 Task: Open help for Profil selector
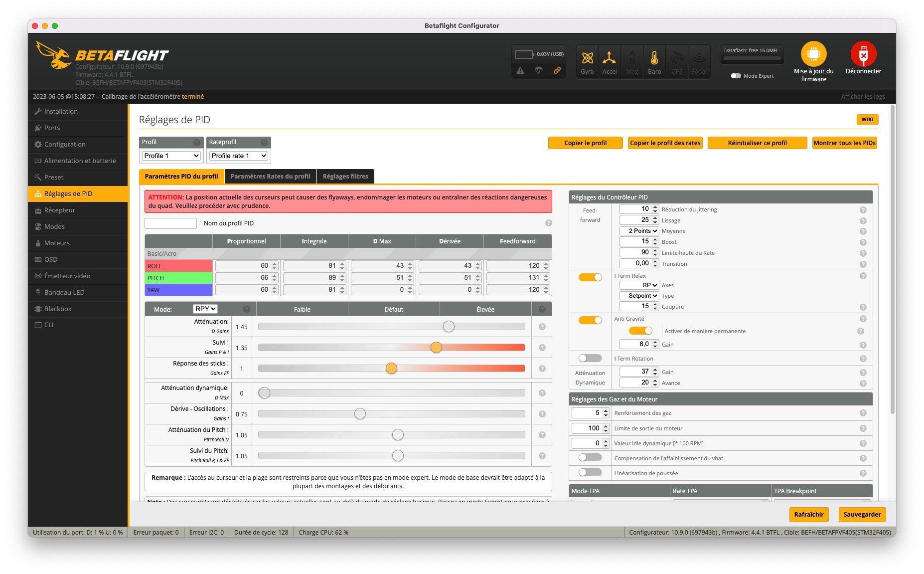(x=196, y=142)
